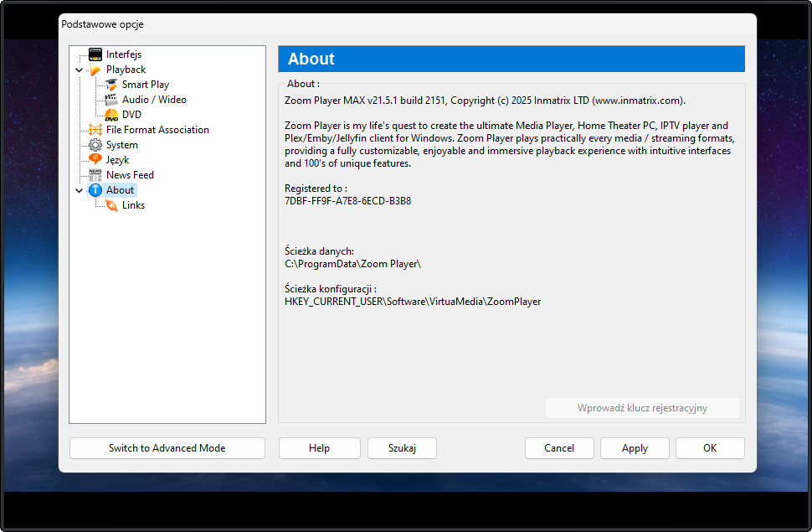Viewport: 812px width, 532px height.
Task: Click the 'Ścieżka danych:' label
Action: pyautogui.click(x=319, y=251)
